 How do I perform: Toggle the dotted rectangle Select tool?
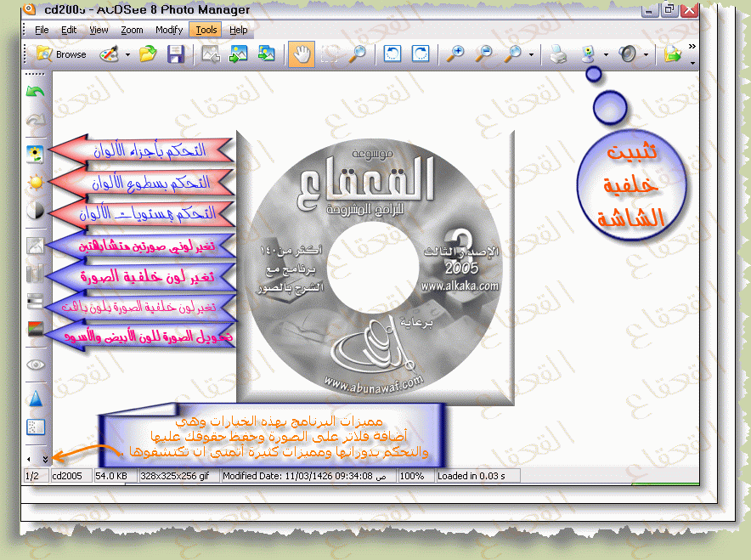[x=330, y=54]
